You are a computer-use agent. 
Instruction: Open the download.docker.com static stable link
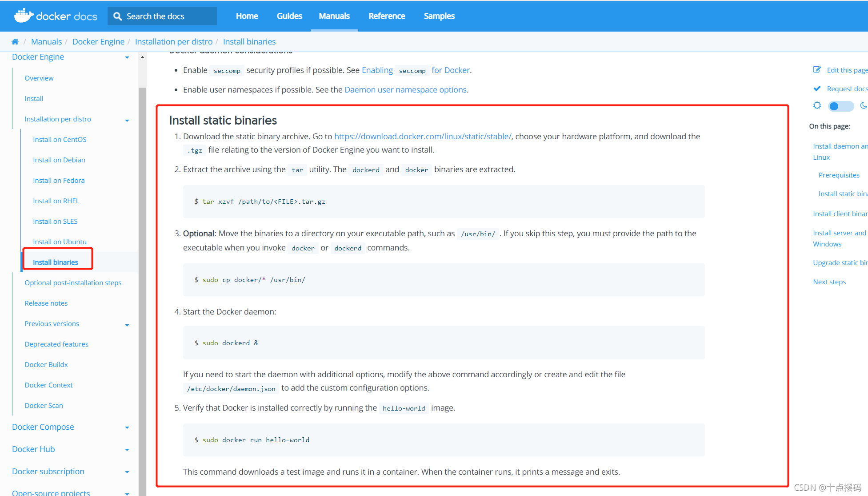click(x=423, y=136)
